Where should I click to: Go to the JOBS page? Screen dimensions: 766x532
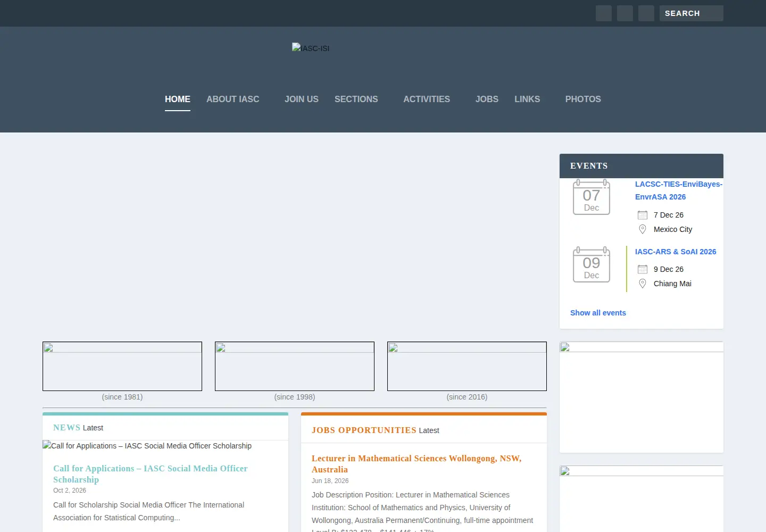point(487,99)
